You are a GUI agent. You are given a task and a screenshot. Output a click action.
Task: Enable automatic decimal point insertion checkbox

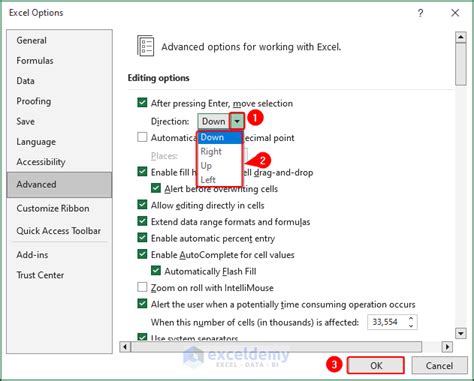point(142,137)
